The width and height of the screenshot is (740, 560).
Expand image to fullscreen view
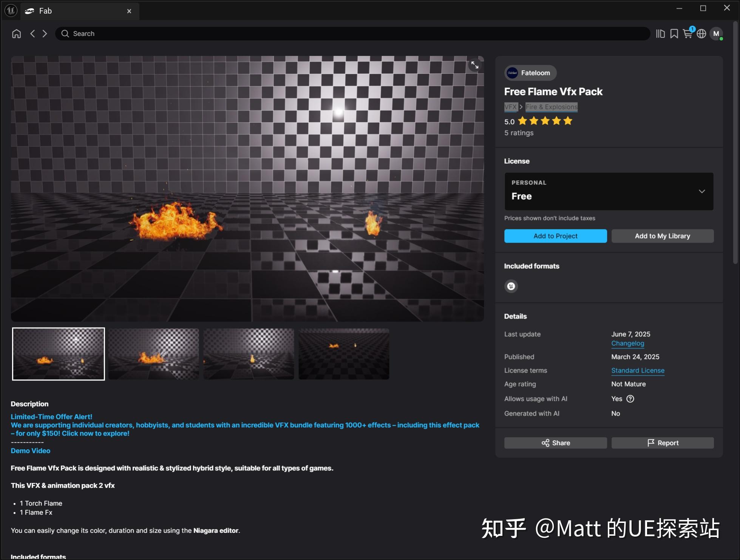(x=475, y=65)
